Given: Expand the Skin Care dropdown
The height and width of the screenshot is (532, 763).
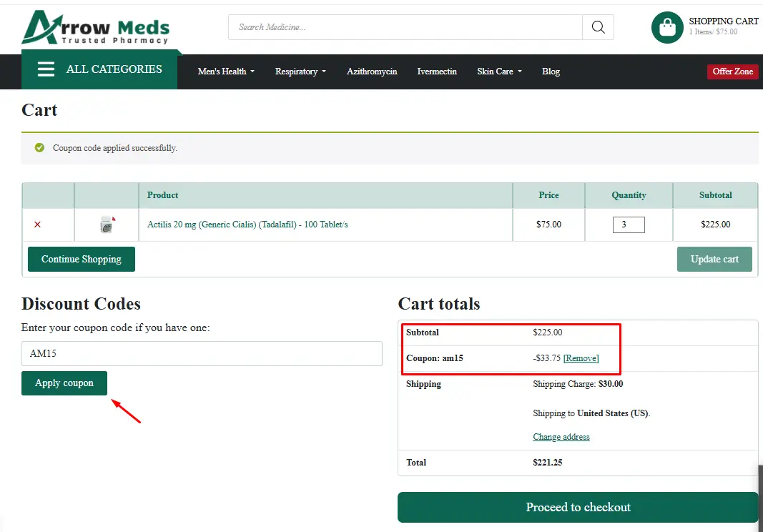Looking at the screenshot, I should pos(499,72).
